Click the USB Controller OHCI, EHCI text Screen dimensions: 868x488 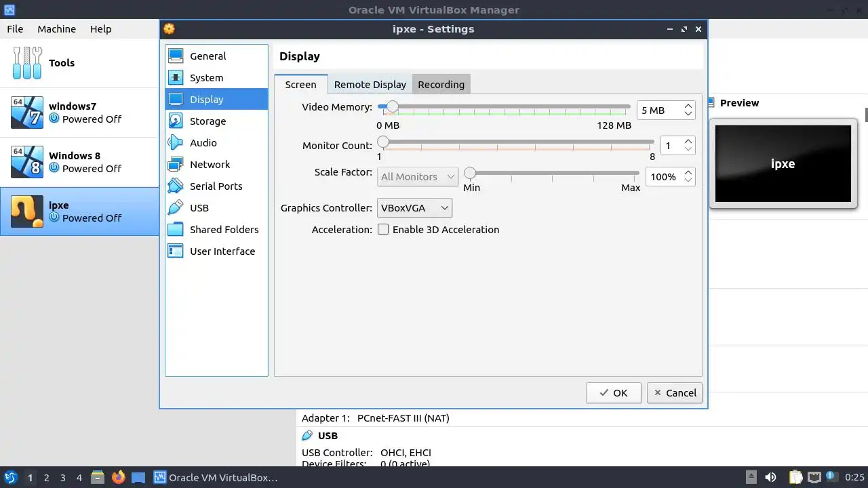(x=366, y=453)
